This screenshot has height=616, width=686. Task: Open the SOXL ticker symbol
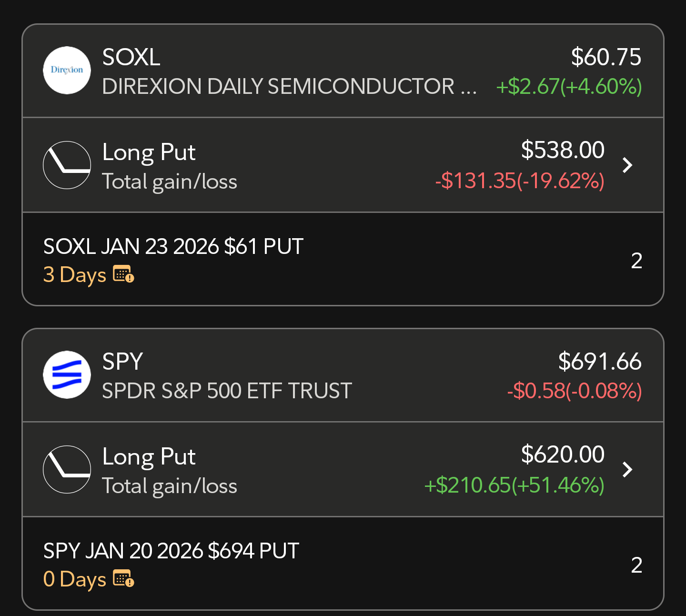click(131, 57)
